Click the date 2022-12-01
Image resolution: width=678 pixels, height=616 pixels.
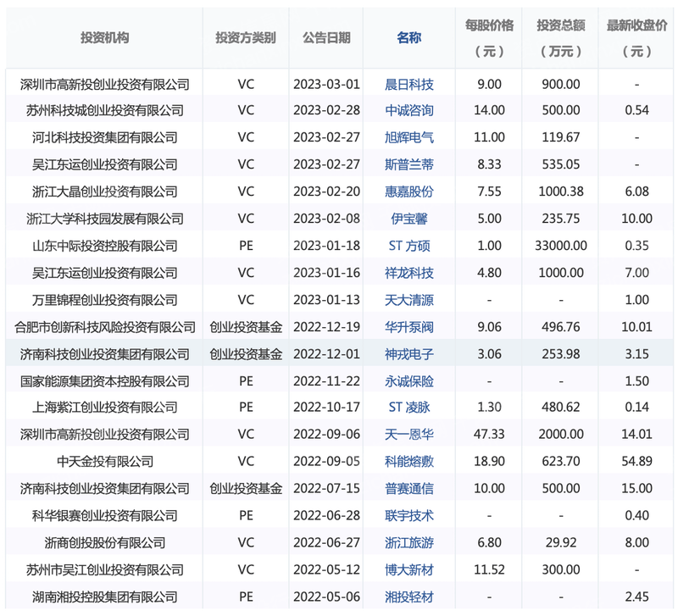[x=326, y=354]
